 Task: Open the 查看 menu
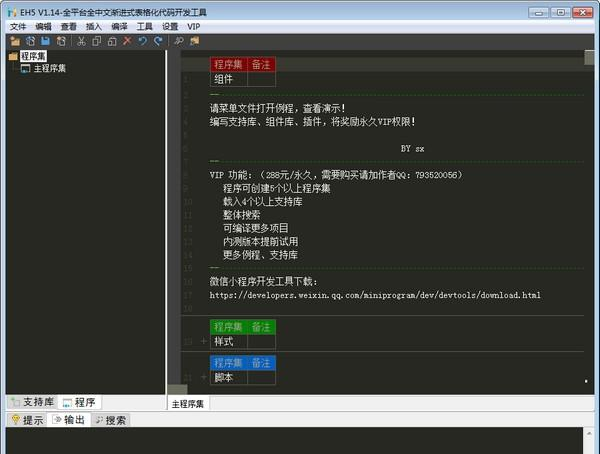pos(68,26)
